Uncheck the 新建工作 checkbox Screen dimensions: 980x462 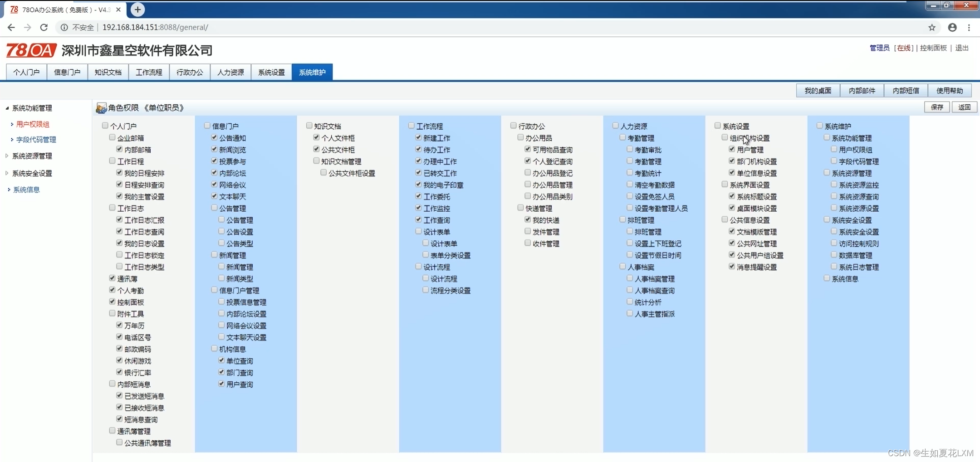tap(418, 137)
